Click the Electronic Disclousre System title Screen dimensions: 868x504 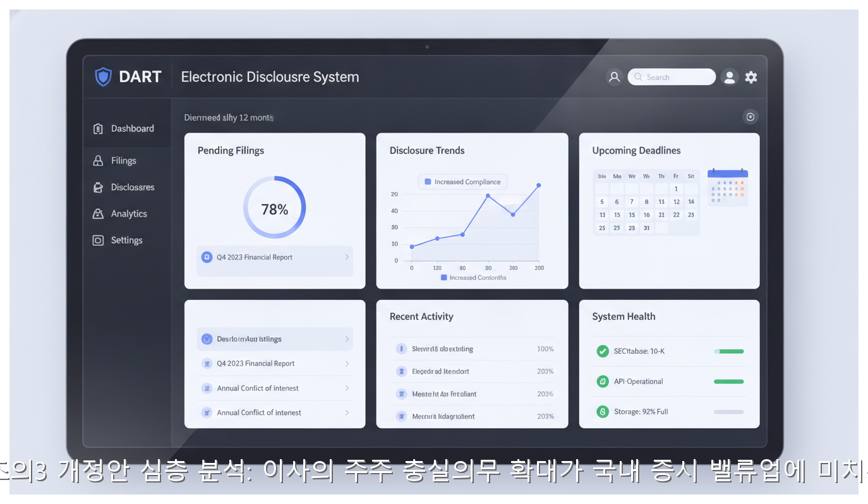(270, 77)
